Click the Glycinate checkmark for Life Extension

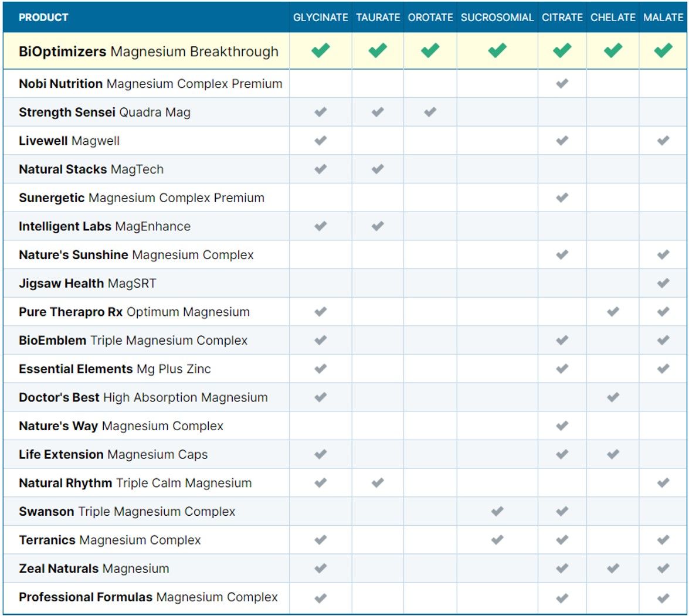(320, 454)
